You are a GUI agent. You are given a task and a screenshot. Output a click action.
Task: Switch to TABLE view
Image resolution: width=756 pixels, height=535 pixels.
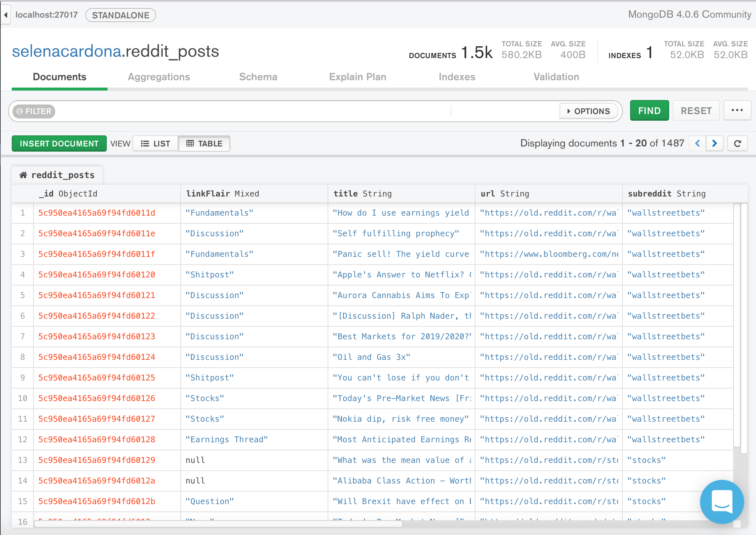click(x=204, y=144)
